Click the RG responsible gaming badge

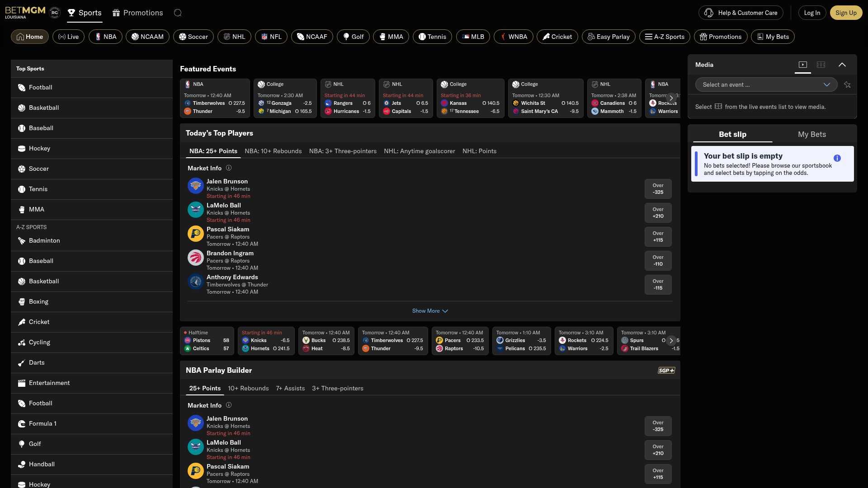(x=55, y=13)
